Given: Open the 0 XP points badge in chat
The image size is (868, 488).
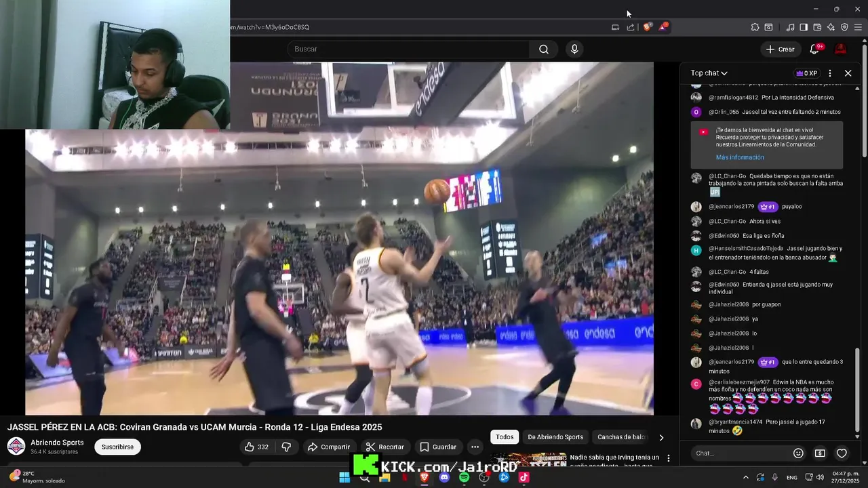Looking at the screenshot, I should point(806,73).
